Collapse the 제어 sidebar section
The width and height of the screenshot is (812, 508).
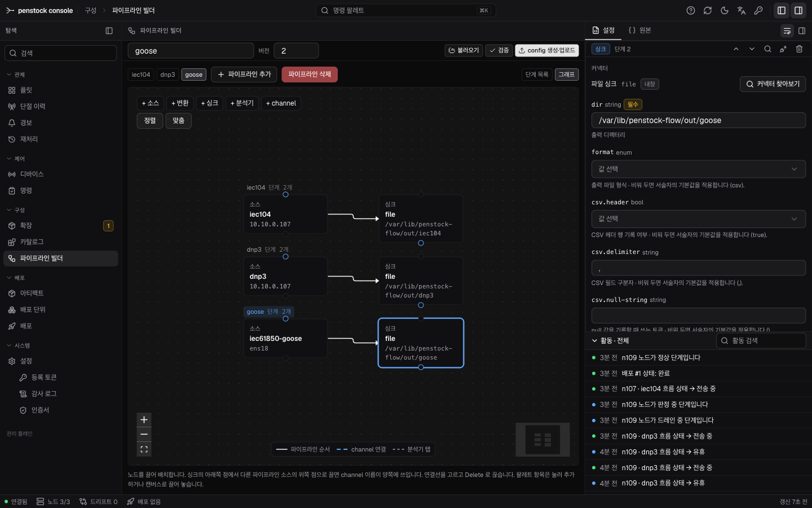[x=16, y=159]
